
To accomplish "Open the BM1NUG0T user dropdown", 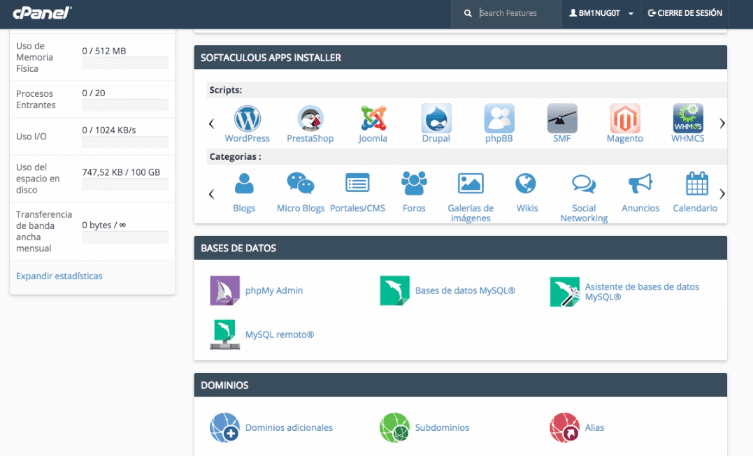I will click(x=601, y=13).
